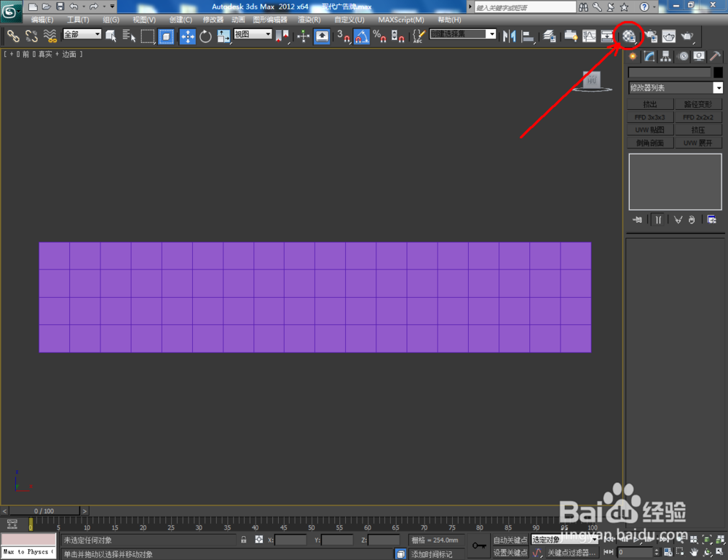This screenshot has width=728, height=560.
Task: Save the file with the floppy disk icon
Action: [x=60, y=7]
